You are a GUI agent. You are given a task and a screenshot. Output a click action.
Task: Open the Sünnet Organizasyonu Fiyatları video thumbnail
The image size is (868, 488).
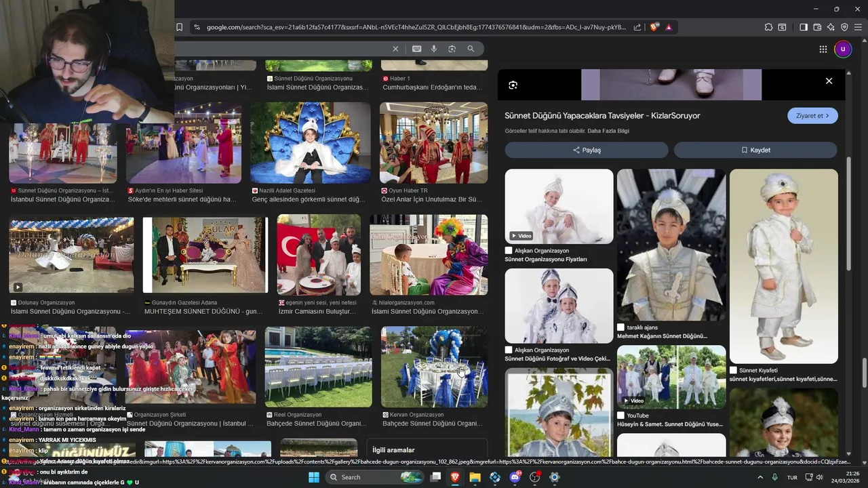(x=559, y=206)
